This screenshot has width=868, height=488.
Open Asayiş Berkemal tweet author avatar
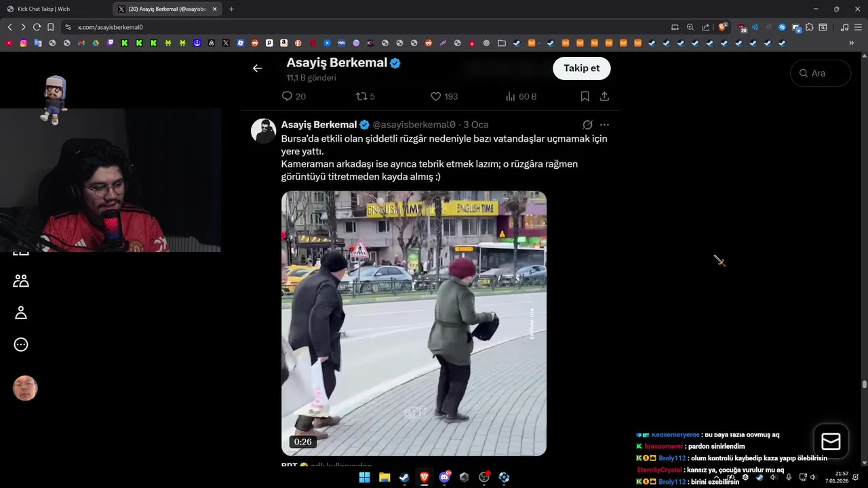coord(263,131)
